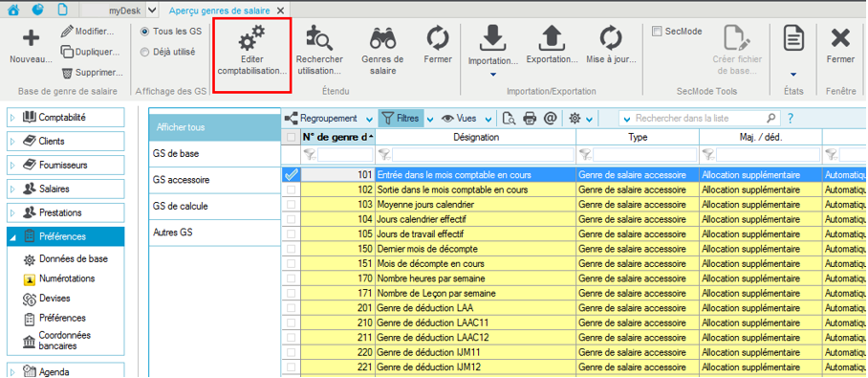This screenshot has height=378, width=868.
Task: Open Rechercher utilisation search tool
Action: tap(319, 51)
